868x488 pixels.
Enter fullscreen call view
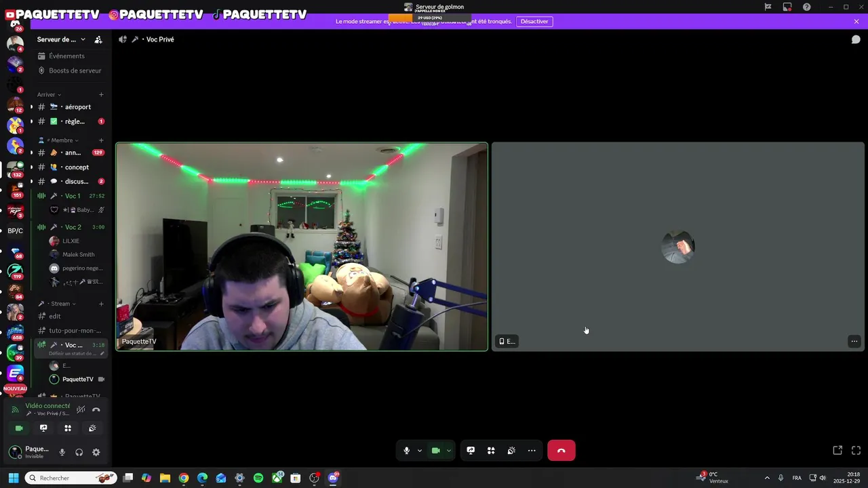coord(856,451)
